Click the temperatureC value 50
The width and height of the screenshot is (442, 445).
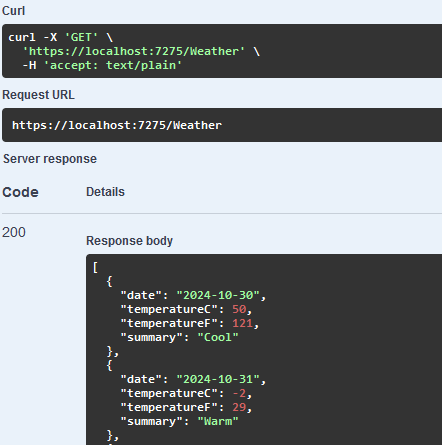tap(239, 309)
